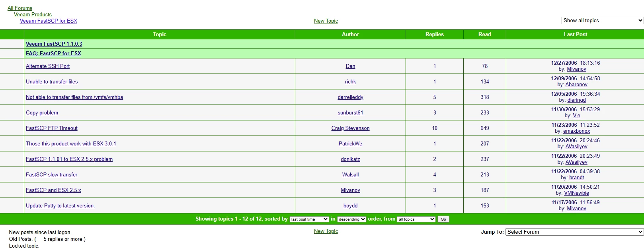View author profile darrelleddy
The height and width of the screenshot is (248, 644).
point(350,97)
